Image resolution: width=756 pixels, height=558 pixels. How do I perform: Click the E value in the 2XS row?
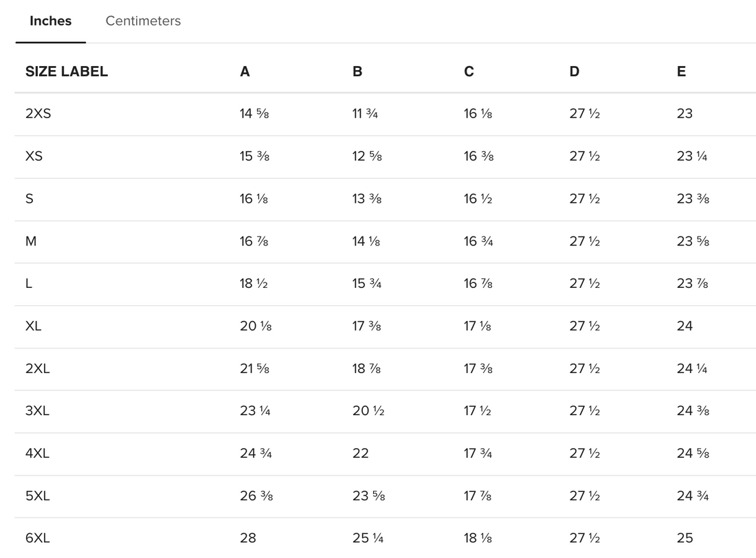tap(685, 114)
